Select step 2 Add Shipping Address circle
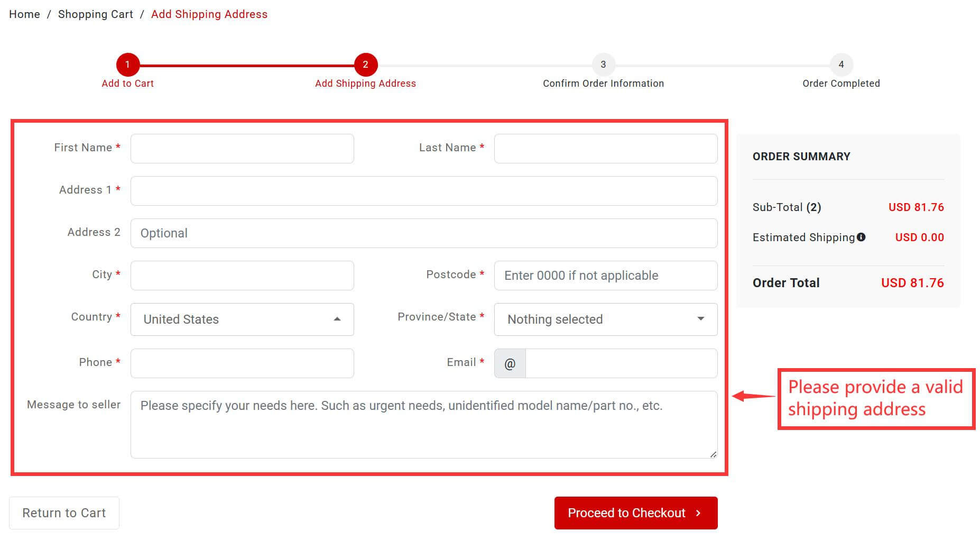 point(365,65)
